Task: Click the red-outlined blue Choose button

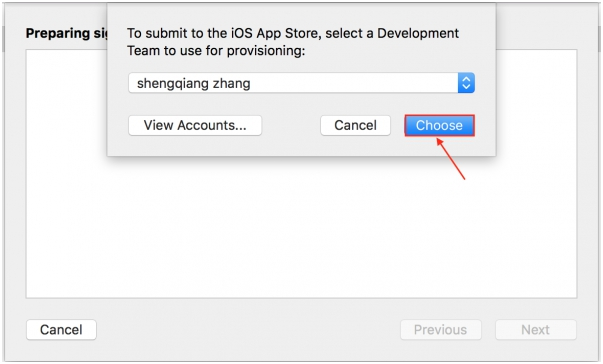Action: 439,125
